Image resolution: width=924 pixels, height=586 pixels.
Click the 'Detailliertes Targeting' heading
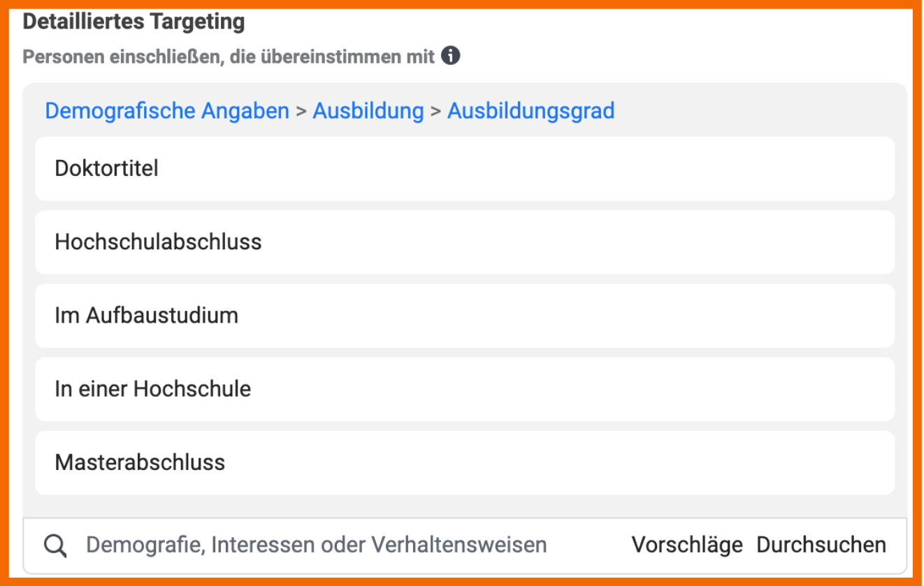pyautogui.click(x=133, y=22)
